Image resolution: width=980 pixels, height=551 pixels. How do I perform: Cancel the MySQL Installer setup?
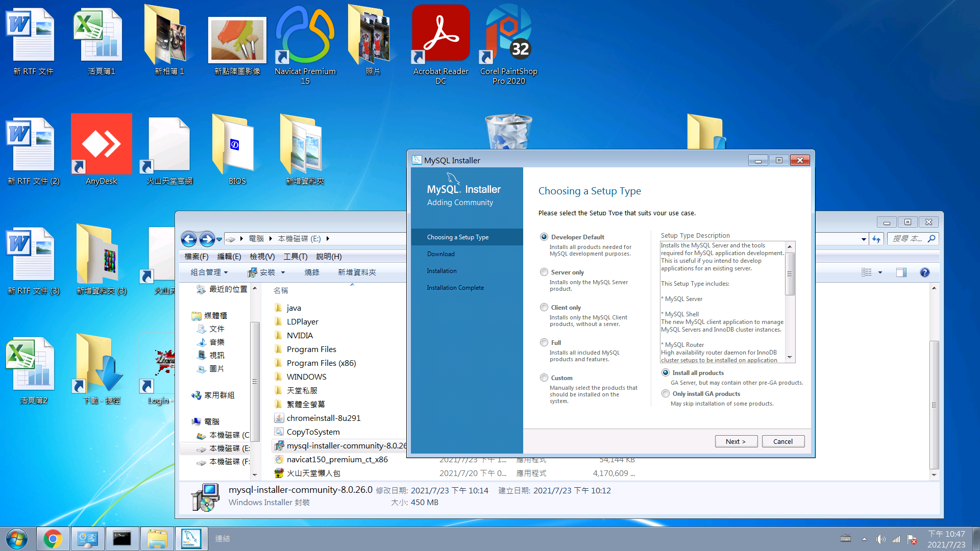pyautogui.click(x=783, y=441)
